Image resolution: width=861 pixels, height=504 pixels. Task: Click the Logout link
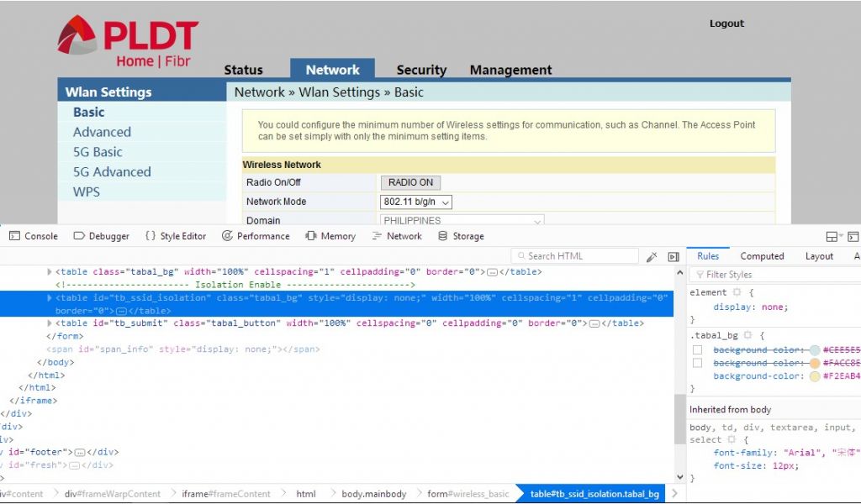point(726,24)
